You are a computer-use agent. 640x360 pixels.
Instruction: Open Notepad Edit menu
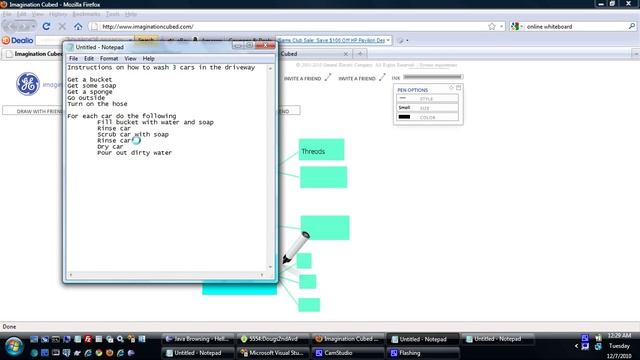pyautogui.click(x=89, y=58)
